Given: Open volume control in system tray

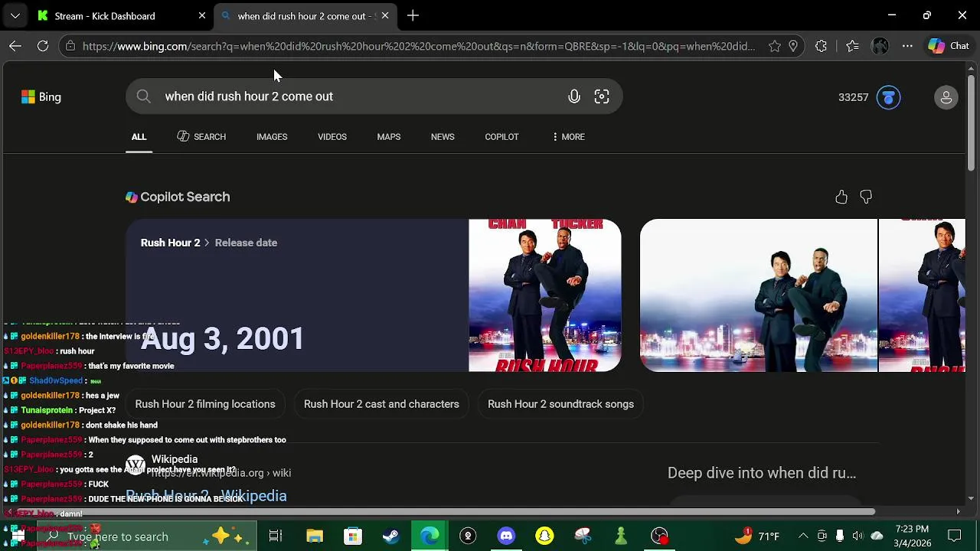Looking at the screenshot, I should click(x=857, y=536).
